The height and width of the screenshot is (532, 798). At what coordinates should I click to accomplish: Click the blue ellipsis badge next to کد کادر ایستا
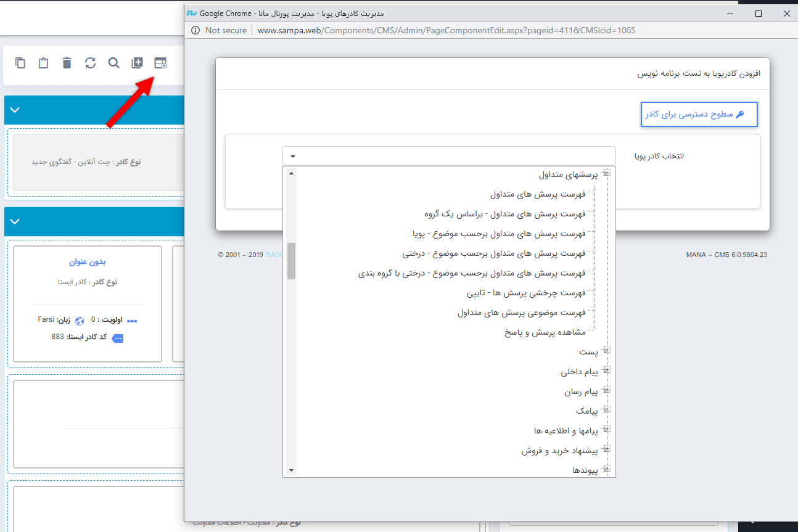117,338
